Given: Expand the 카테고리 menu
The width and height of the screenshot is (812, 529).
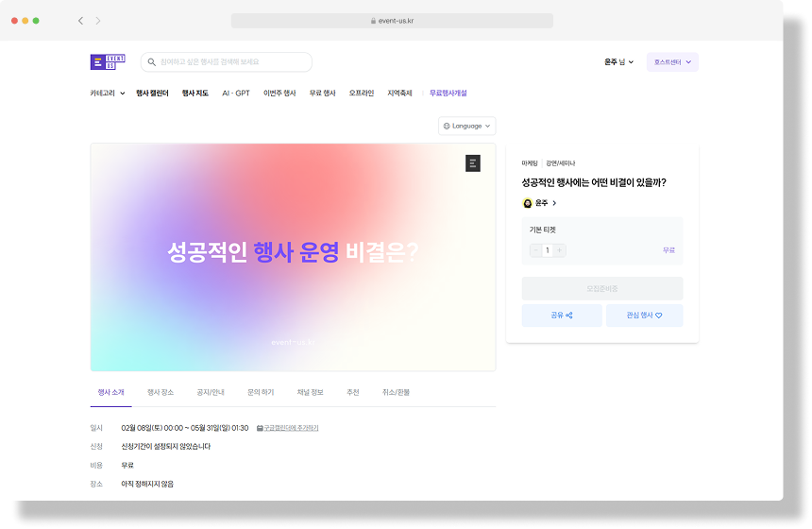Looking at the screenshot, I should click(108, 94).
